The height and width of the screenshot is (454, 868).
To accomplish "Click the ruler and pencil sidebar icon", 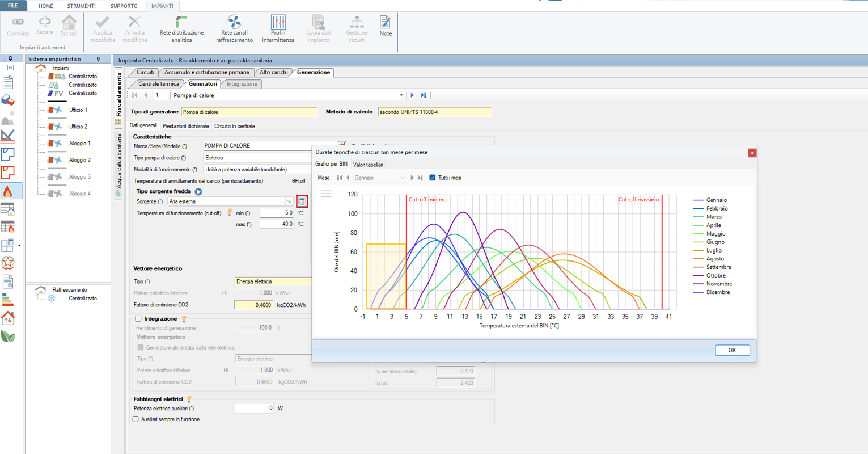I will [8, 136].
